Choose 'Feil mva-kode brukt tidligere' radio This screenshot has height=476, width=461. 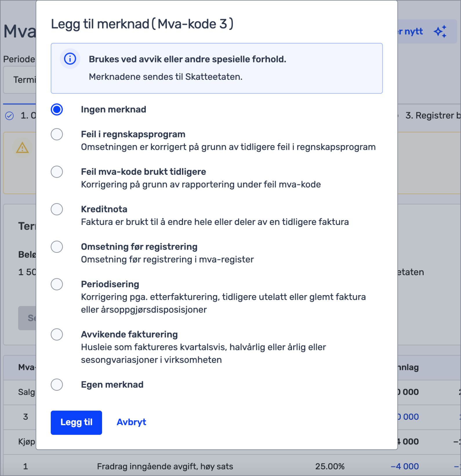tap(57, 172)
